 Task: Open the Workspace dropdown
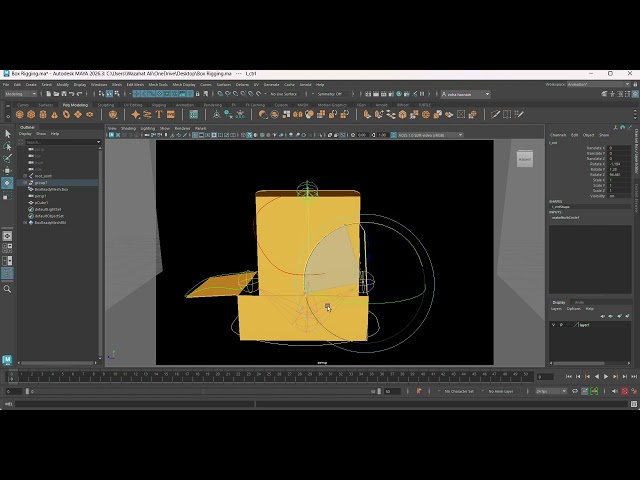coord(598,84)
